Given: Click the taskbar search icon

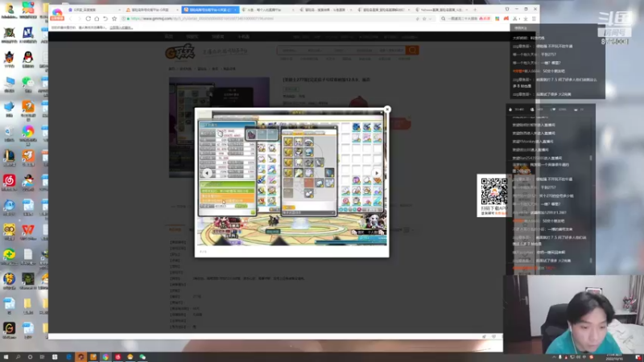Looking at the screenshot, I should click(x=18, y=357).
